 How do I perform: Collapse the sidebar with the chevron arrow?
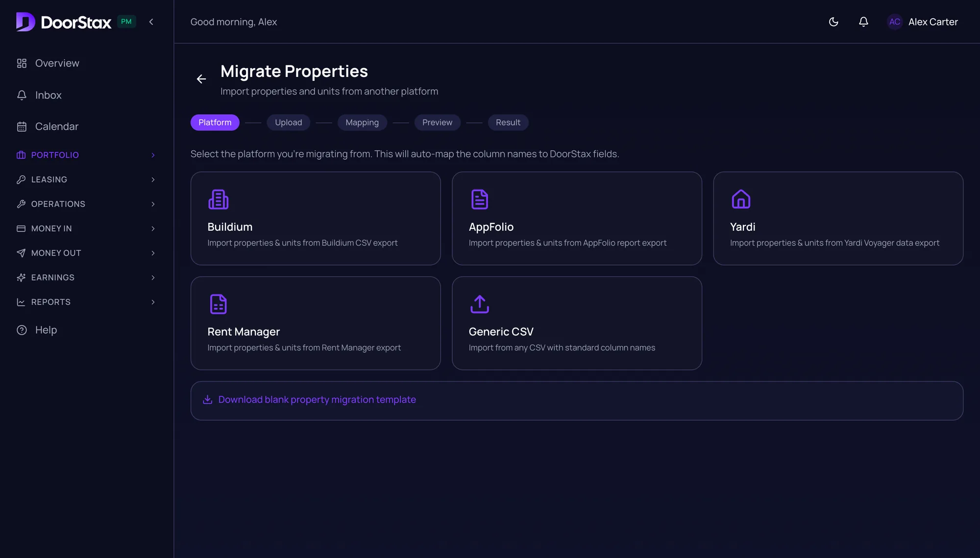click(x=151, y=22)
